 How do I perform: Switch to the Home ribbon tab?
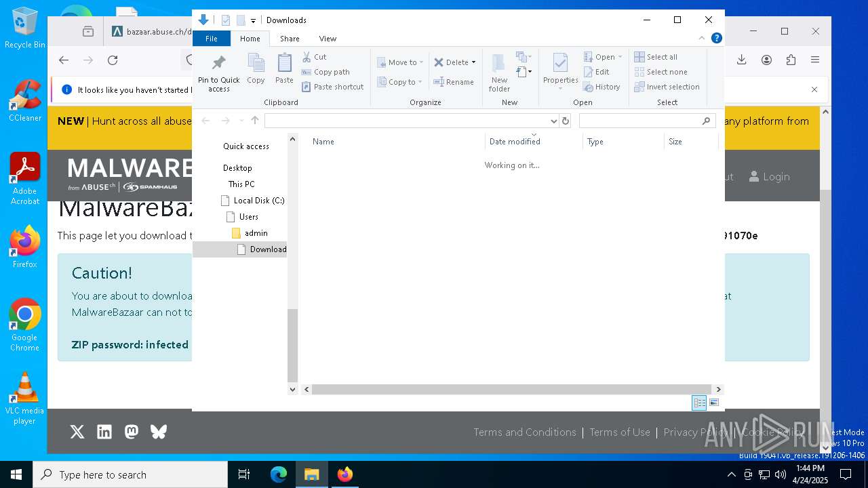tap(250, 39)
